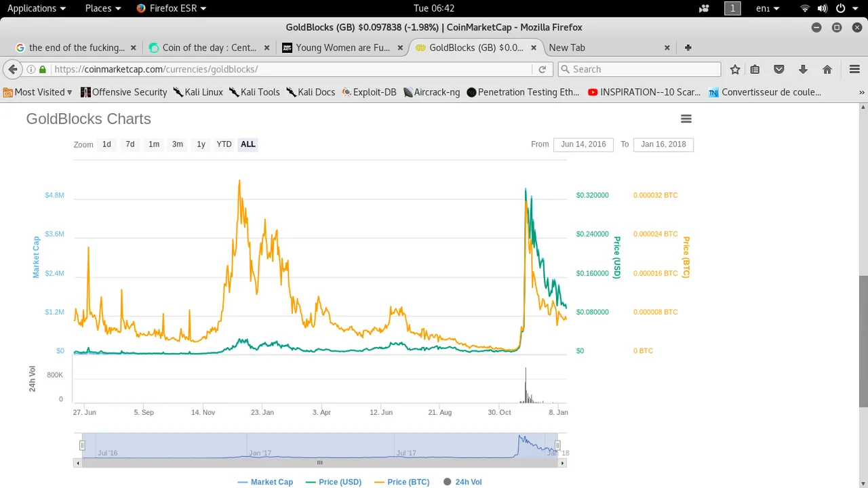Open the Kali Linux bookmark
This screenshot has height=488, width=868.
[x=198, y=92]
